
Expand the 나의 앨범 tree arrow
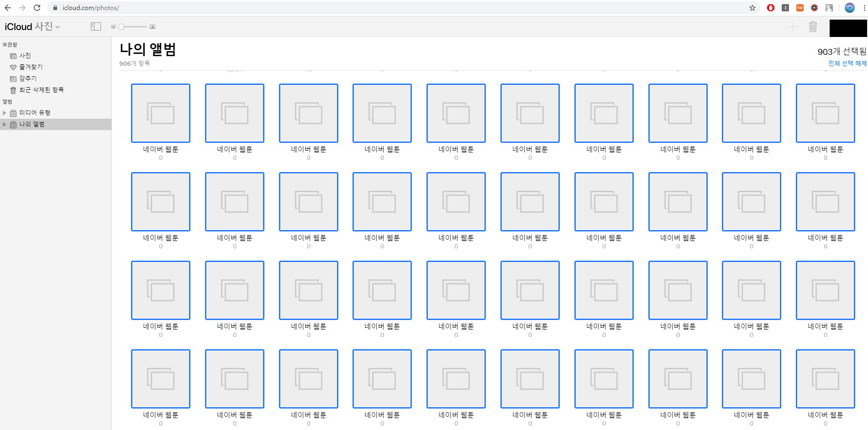(x=5, y=124)
